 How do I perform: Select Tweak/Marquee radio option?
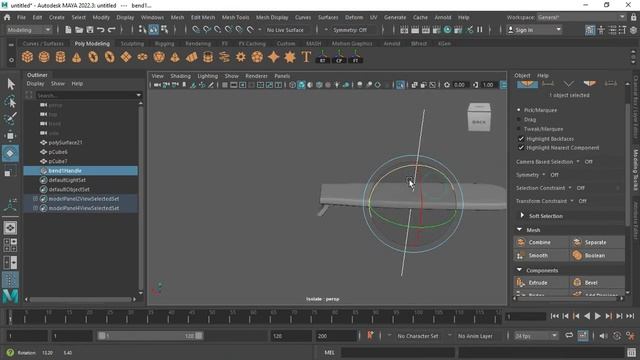click(x=519, y=129)
